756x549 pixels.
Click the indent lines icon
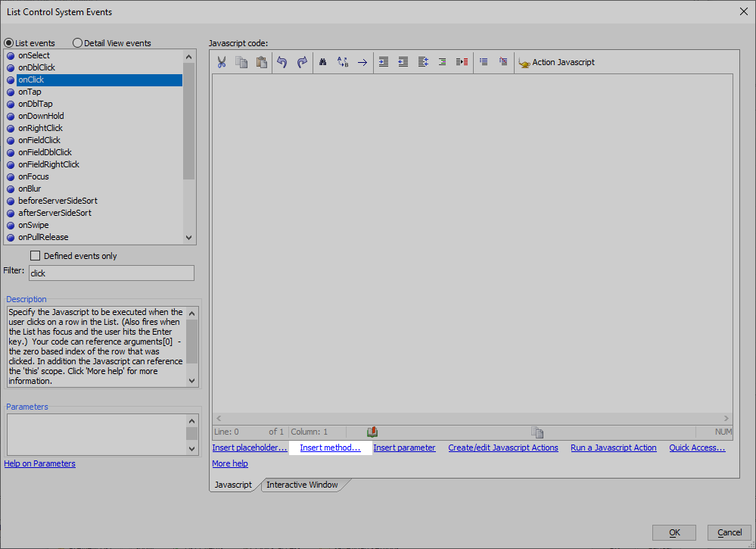384,62
